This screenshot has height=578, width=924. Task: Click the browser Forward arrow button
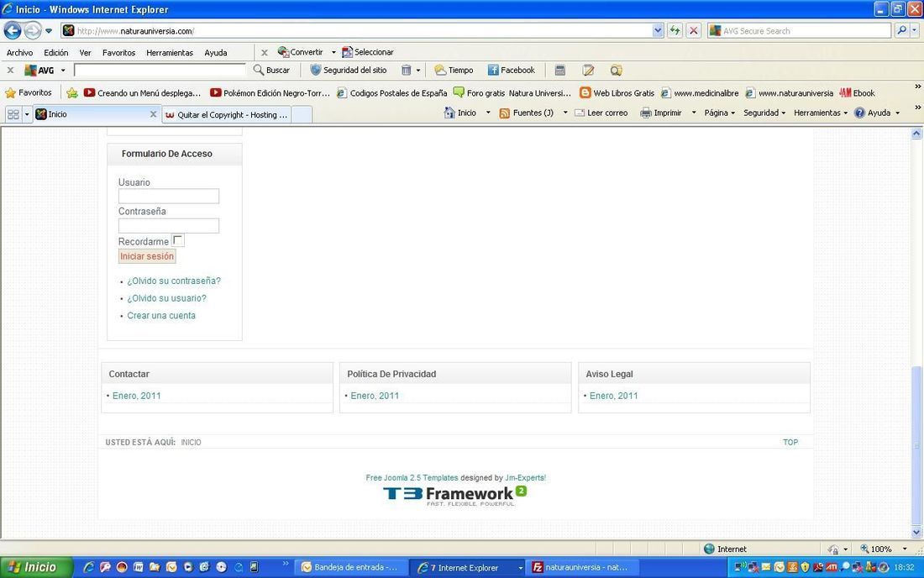(x=33, y=30)
